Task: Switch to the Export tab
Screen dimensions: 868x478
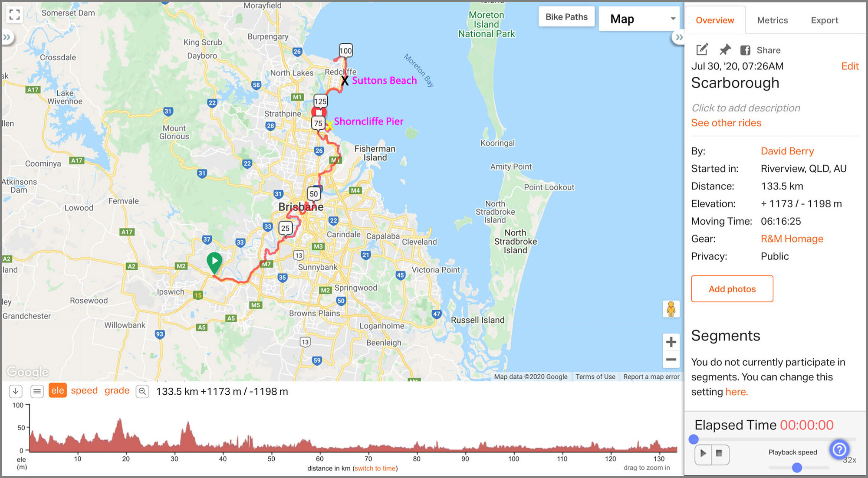Action: (x=824, y=20)
